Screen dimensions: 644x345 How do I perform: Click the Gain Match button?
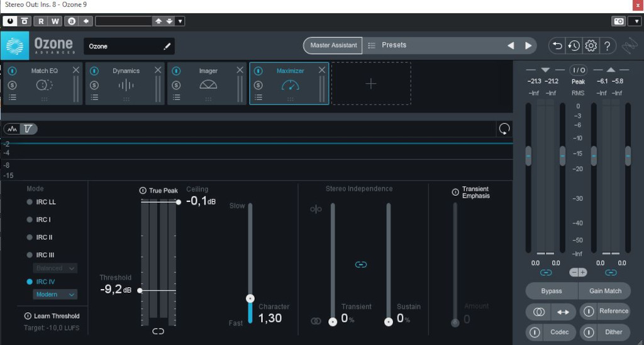pos(605,291)
